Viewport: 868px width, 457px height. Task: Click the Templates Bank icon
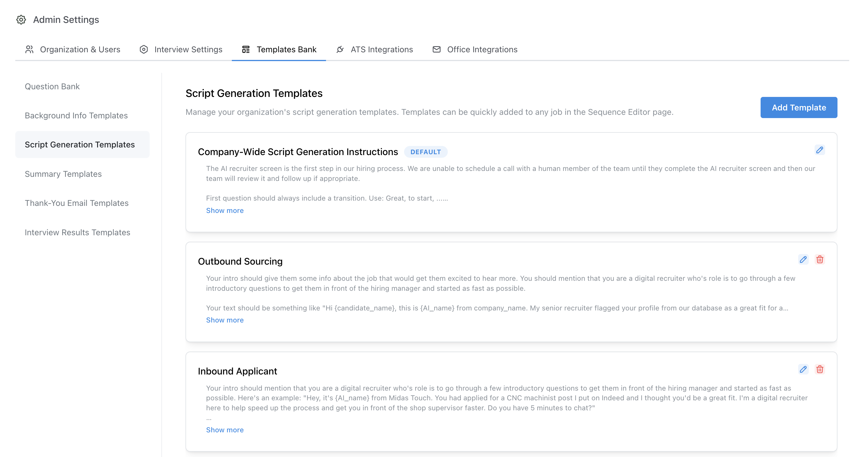246,49
